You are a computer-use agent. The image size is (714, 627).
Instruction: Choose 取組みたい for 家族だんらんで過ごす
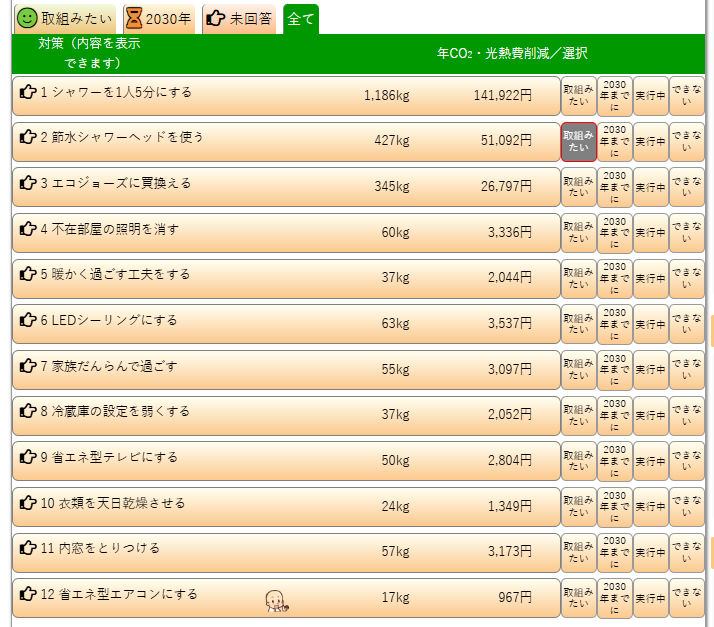point(578,370)
